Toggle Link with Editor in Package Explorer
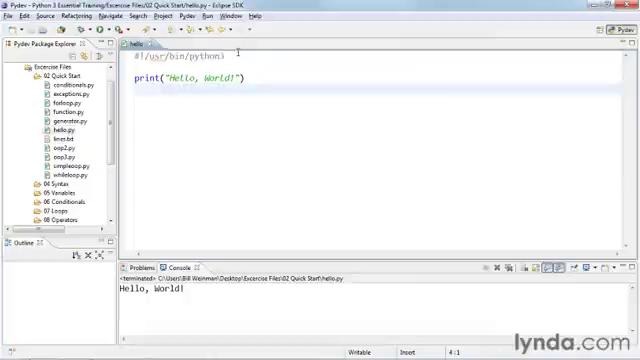 84,56
